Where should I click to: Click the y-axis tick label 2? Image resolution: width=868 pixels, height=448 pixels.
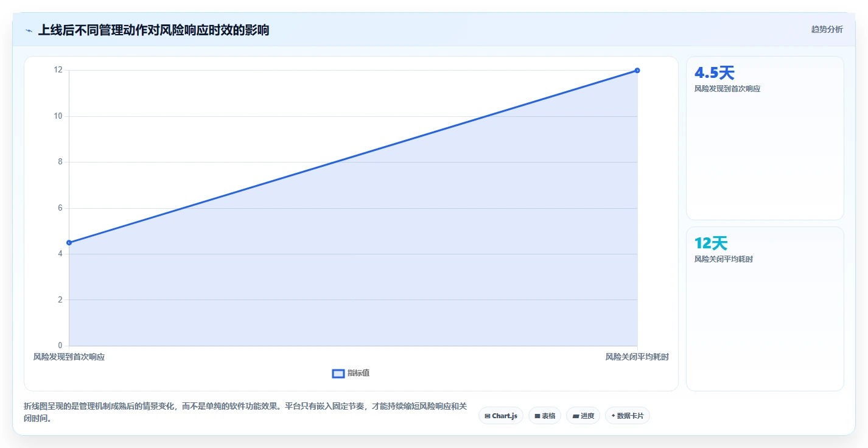pos(60,299)
